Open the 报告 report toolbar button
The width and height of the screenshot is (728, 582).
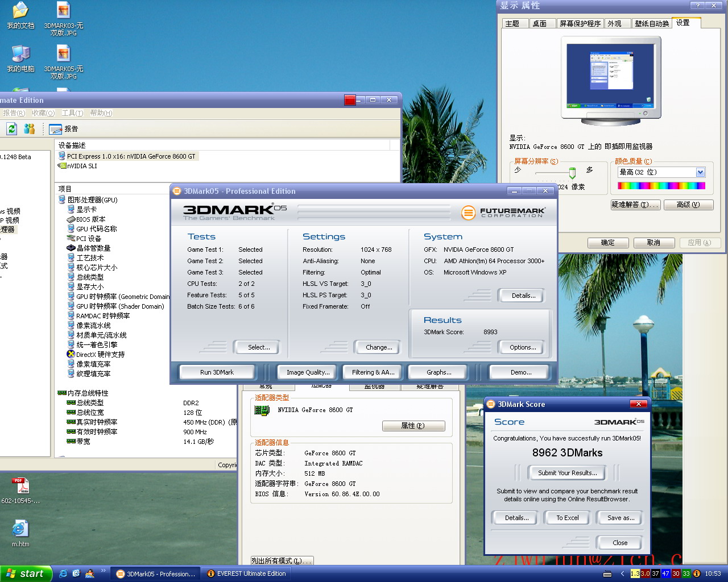tap(64, 129)
